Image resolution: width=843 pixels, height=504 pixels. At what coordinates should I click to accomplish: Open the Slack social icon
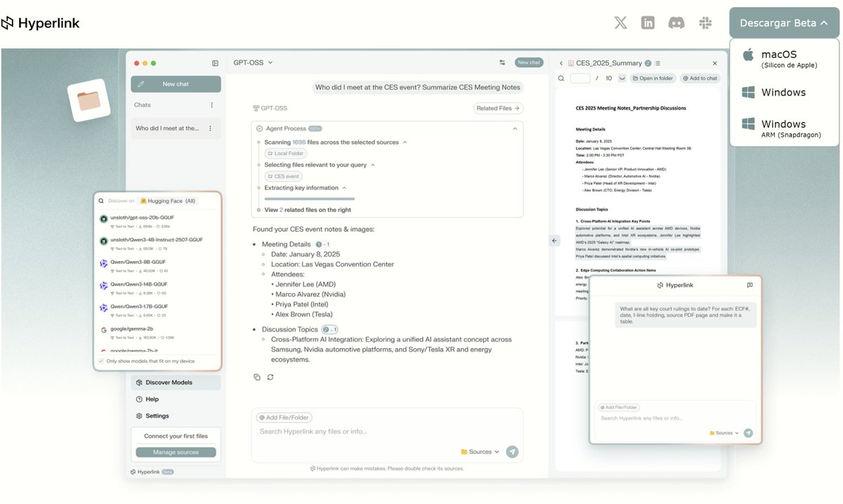[x=705, y=22]
